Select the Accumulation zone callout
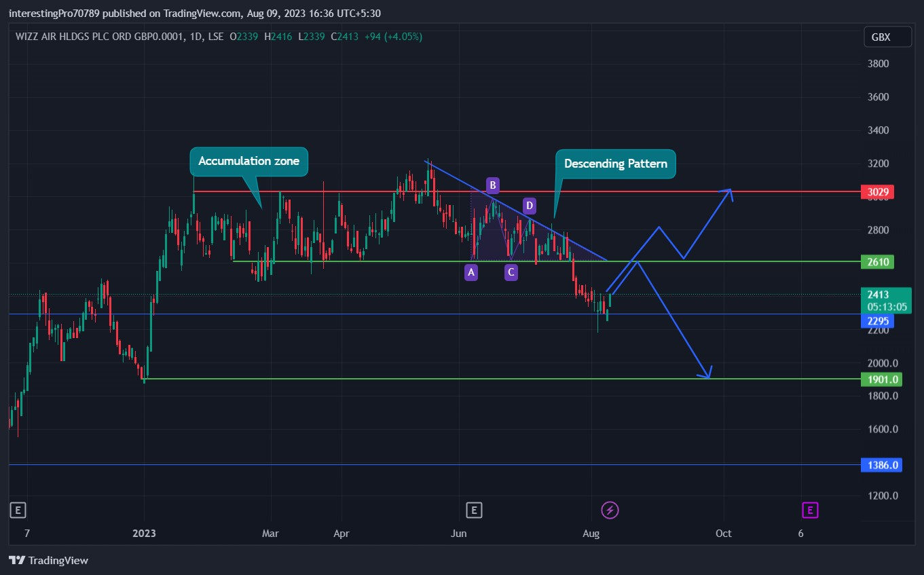Screen dimensions: 924x575 click(x=248, y=162)
